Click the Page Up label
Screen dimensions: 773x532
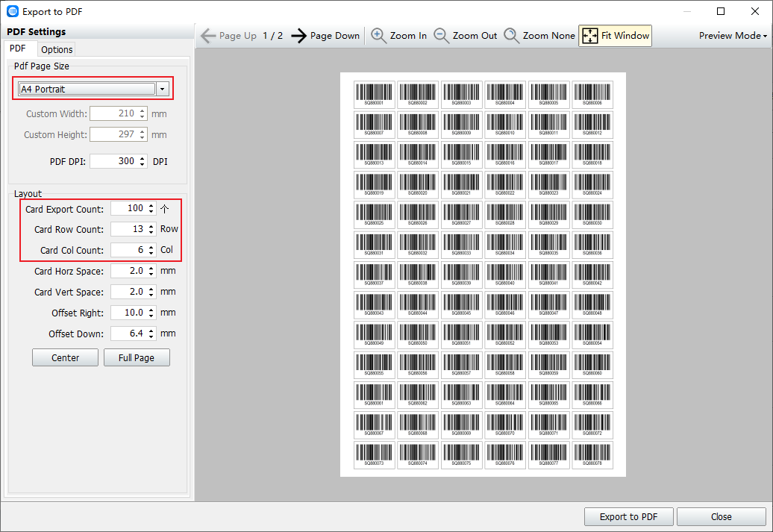237,36
